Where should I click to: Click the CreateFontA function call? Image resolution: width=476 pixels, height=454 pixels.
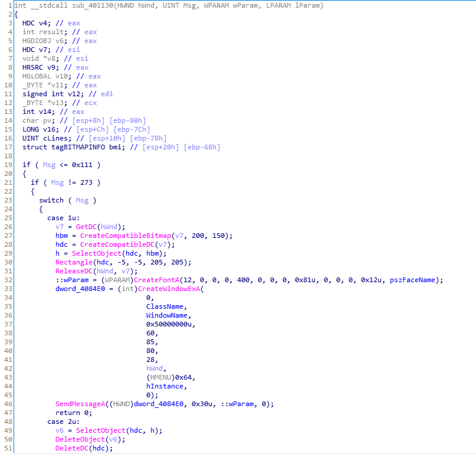click(156, 280)
